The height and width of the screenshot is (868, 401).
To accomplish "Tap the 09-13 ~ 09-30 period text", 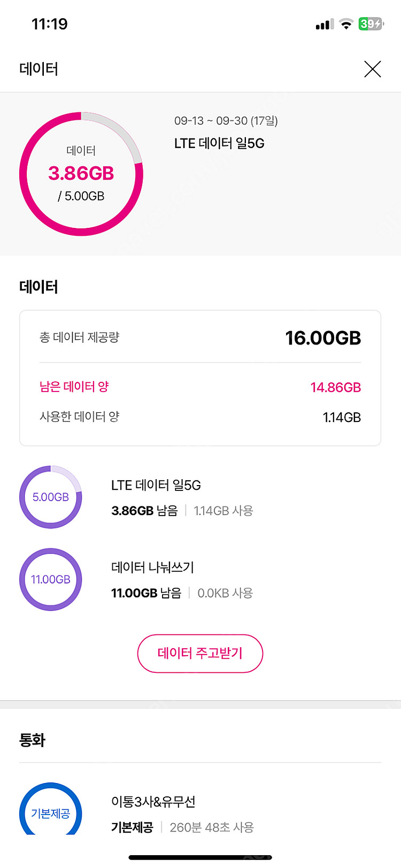I will point(226,121).
